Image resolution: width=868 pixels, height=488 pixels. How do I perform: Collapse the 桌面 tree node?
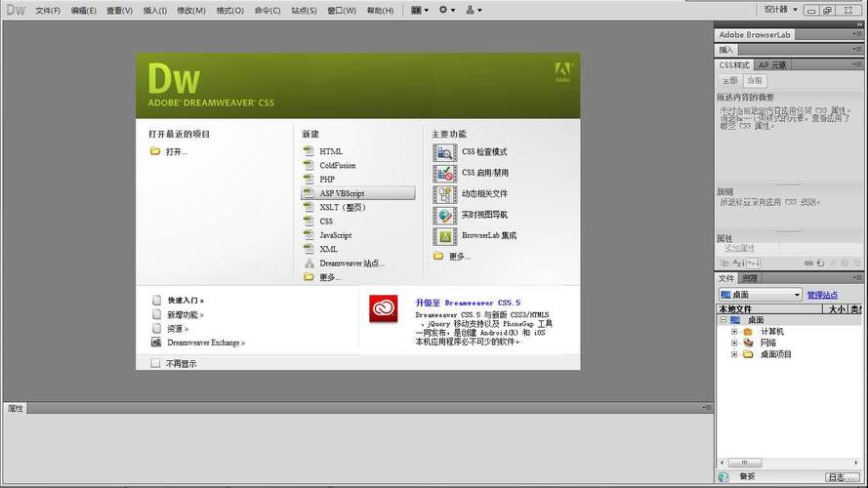[723, 320]
